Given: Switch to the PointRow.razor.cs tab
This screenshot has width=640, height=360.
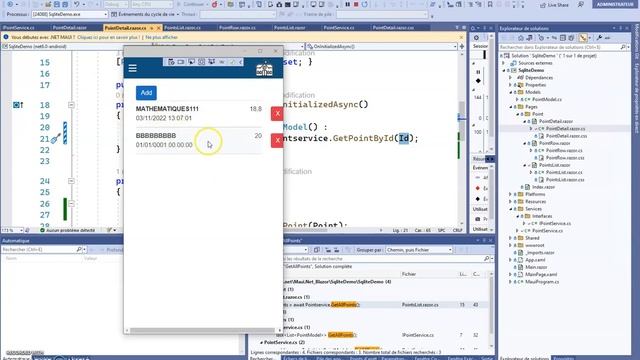Looking at the screenshot, I should 237,28.
